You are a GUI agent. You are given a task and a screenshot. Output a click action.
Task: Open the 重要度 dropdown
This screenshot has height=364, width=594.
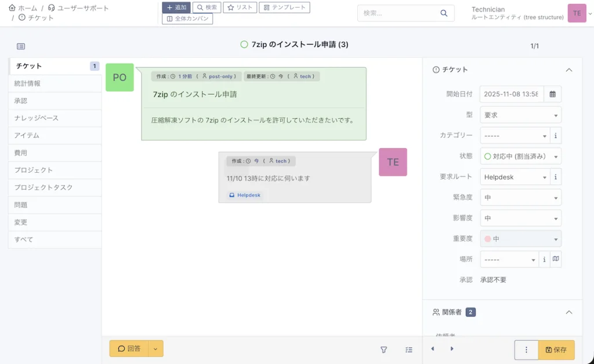coord(520,239)
